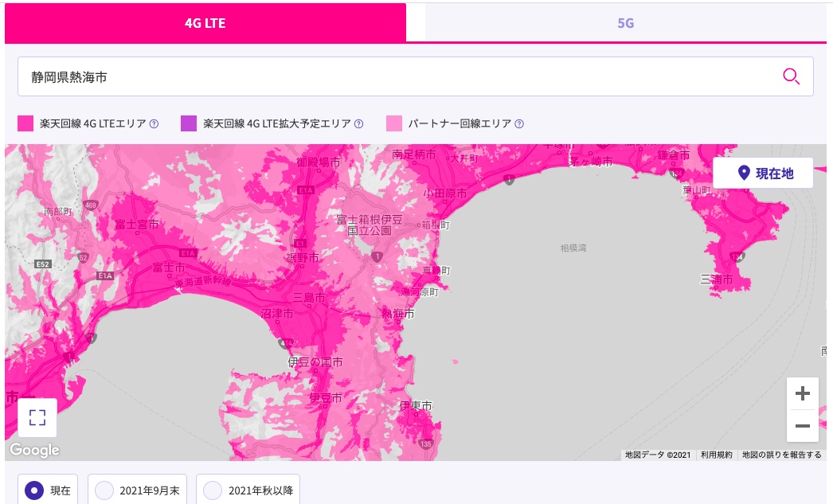Screen dimensions: 833x504
Task: Select the 2021年秋以降 radio button
Action: click(213, 490)
